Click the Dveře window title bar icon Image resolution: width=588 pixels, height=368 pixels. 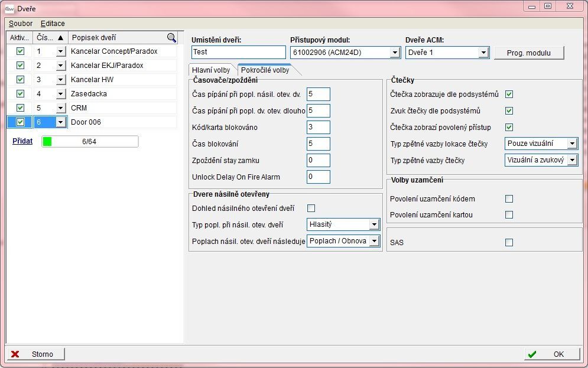(x=9, y=8)
